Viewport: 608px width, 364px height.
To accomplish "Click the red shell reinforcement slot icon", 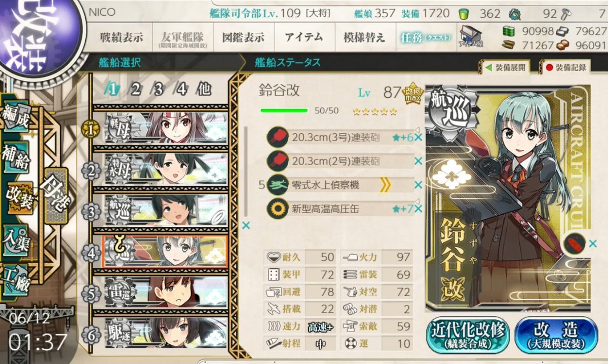I will (x=575, y=244).
